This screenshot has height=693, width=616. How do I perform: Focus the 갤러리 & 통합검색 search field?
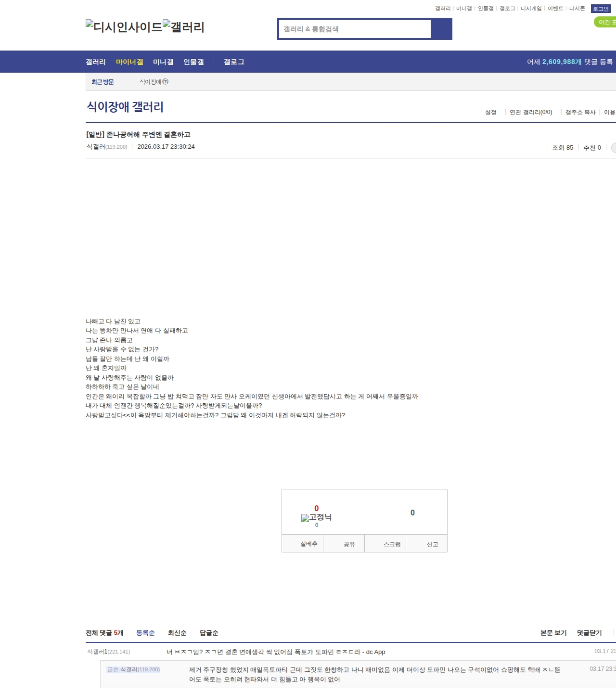355,29
